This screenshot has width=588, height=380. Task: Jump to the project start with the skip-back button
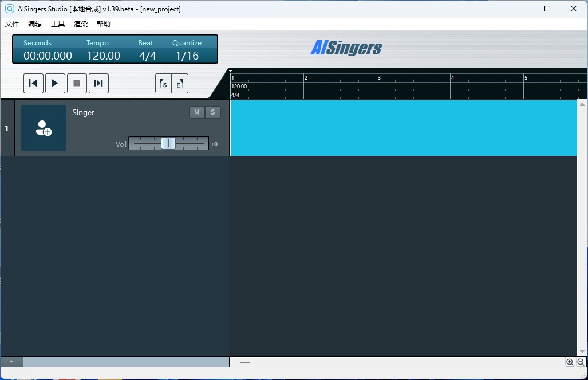pyautogui.click(x=33, y=83)
